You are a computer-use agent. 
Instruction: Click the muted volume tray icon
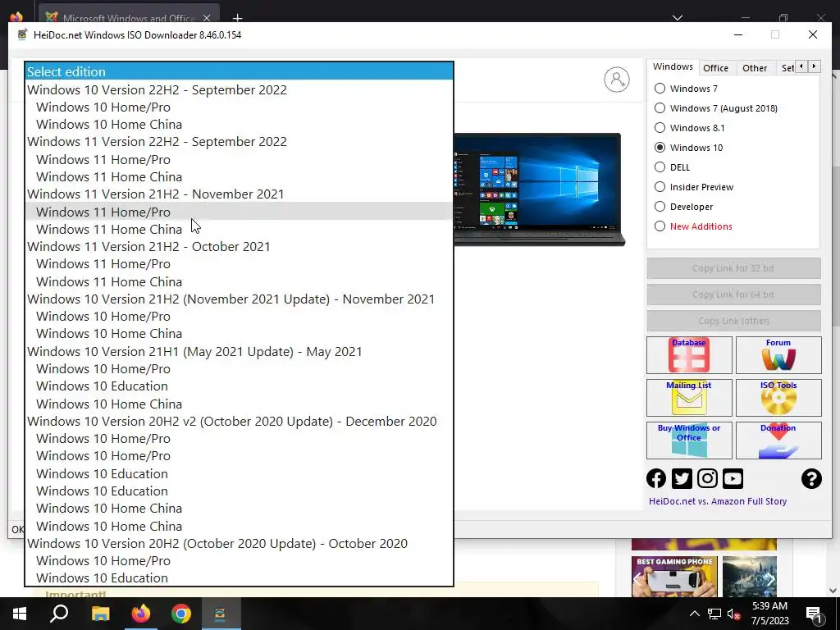pyautogui.click(x=733, y=614)
